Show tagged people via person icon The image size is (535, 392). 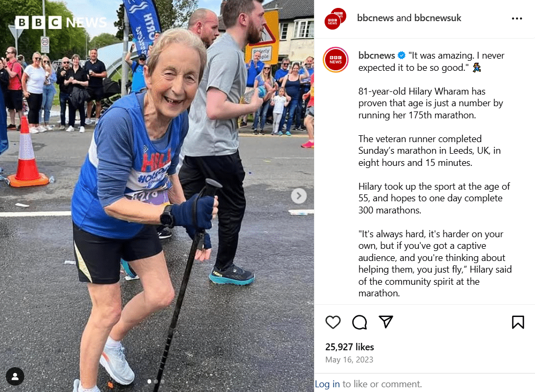coord(15,376)
